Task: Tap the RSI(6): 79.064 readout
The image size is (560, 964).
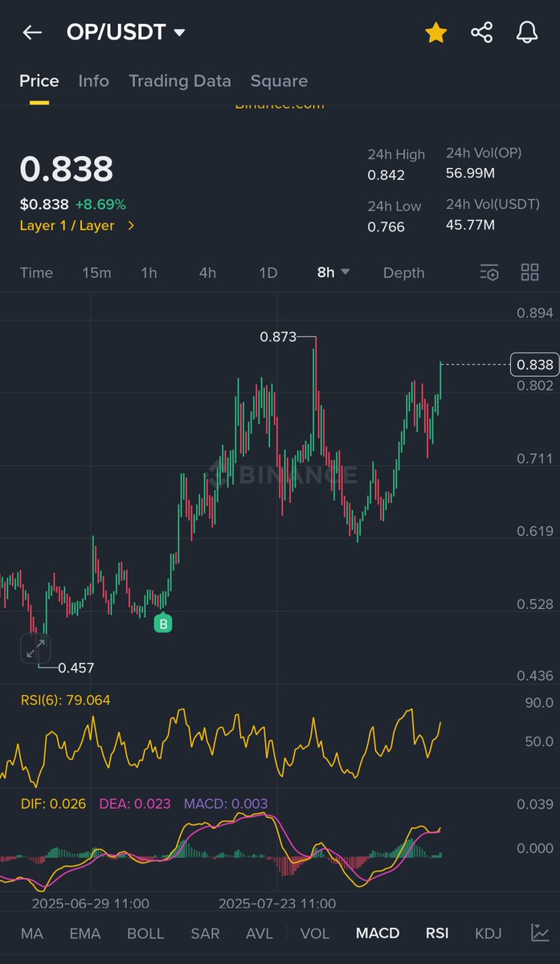Action: point(66,701)
